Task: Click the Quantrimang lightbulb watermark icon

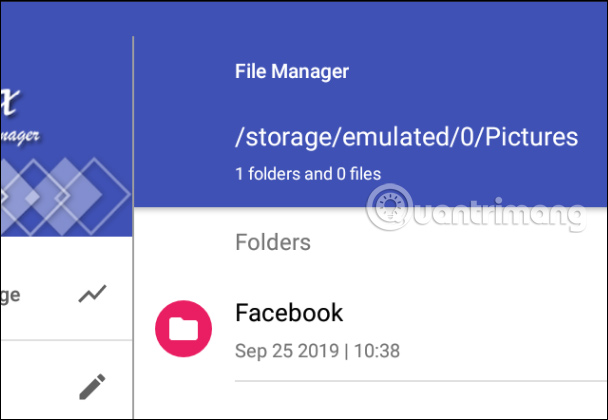Action: click(x=383, y=211)
